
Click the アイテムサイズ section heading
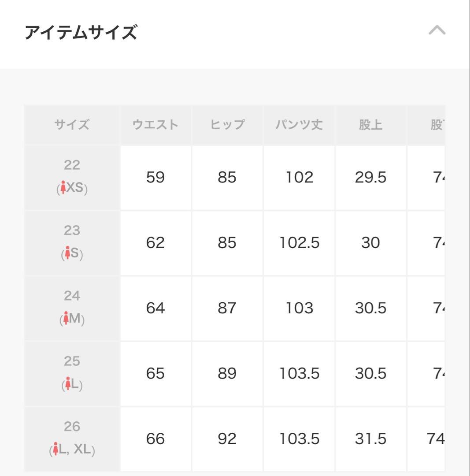(82, 31)
